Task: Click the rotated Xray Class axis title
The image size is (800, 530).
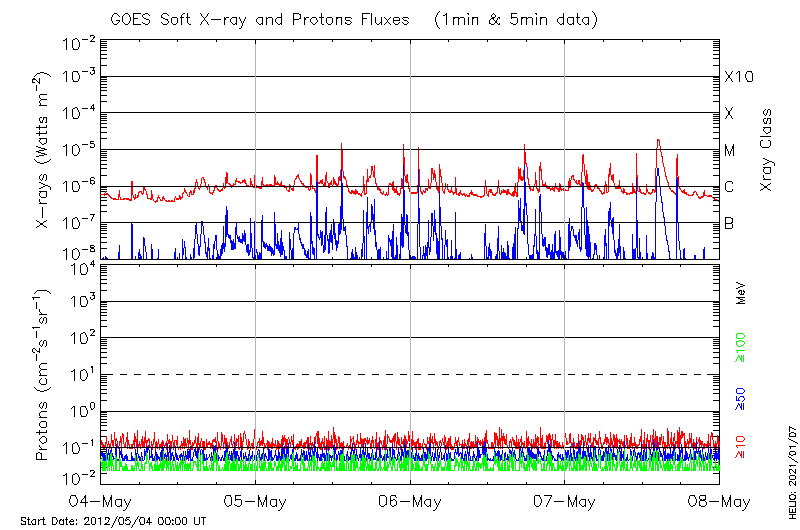Action: (767, 150)
